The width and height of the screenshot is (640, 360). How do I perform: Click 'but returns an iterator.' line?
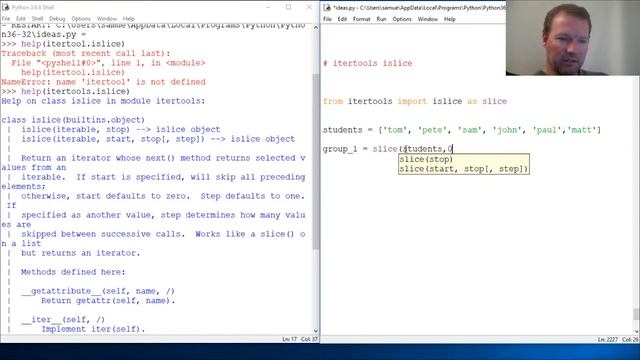tap(80, 253)
